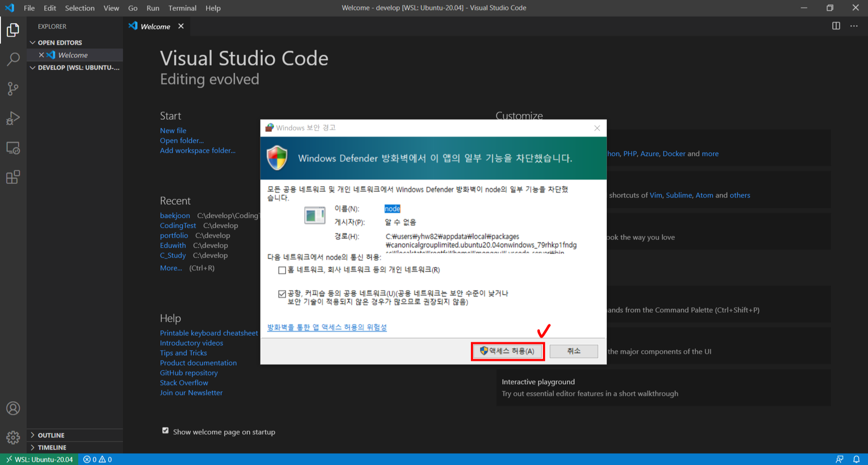Open Product documentation link
Viewport: 868px width, 465px height.
click(198, 363)
